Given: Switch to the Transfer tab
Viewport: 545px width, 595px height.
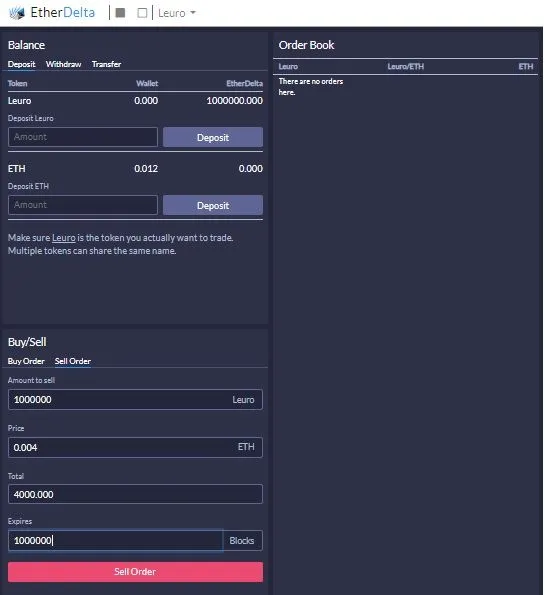Looking at the screenshot, I should pos(106,64).
